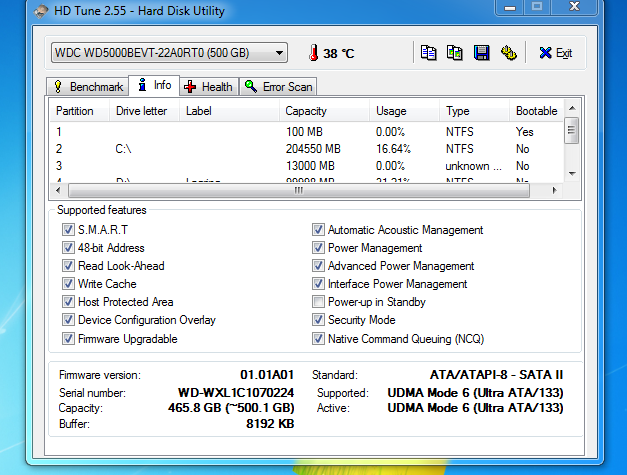Toggle the S.M.A.R.T checkbox

[x=68, y=230]
